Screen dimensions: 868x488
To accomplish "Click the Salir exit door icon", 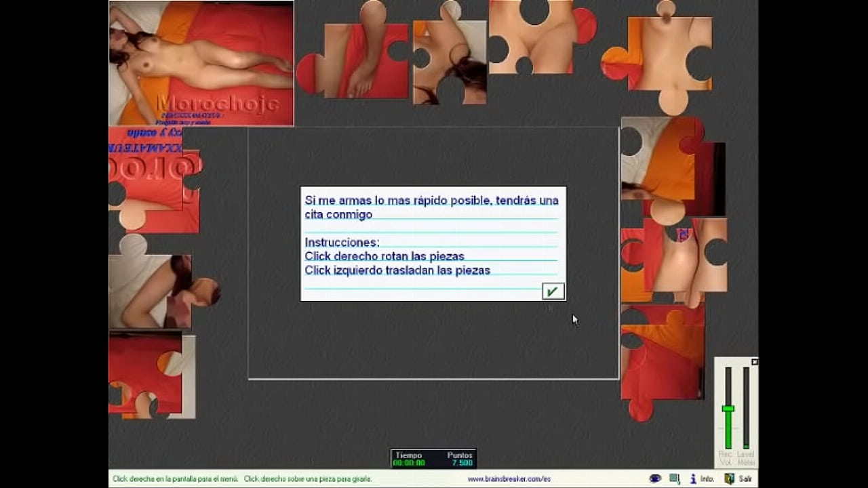I will (x=729, y=479).
